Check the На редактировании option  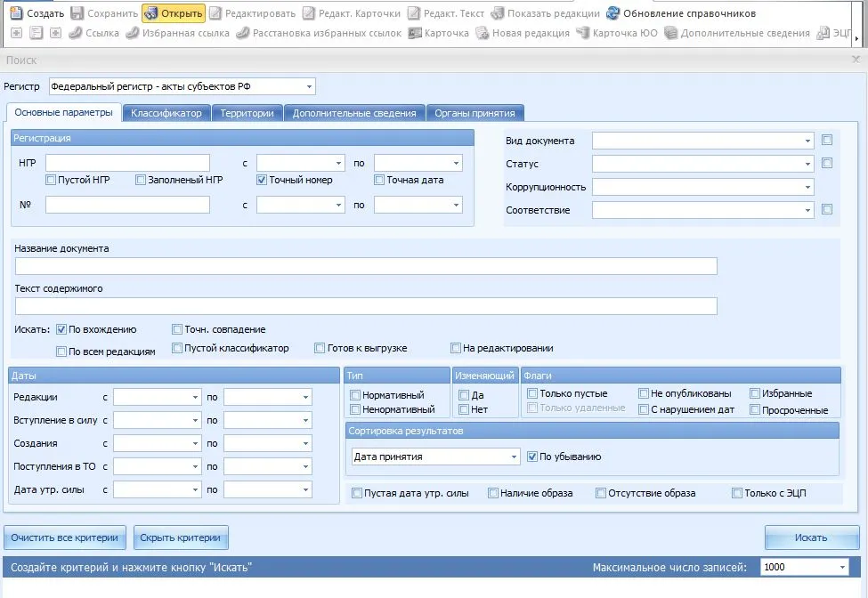tap(456, 348)
